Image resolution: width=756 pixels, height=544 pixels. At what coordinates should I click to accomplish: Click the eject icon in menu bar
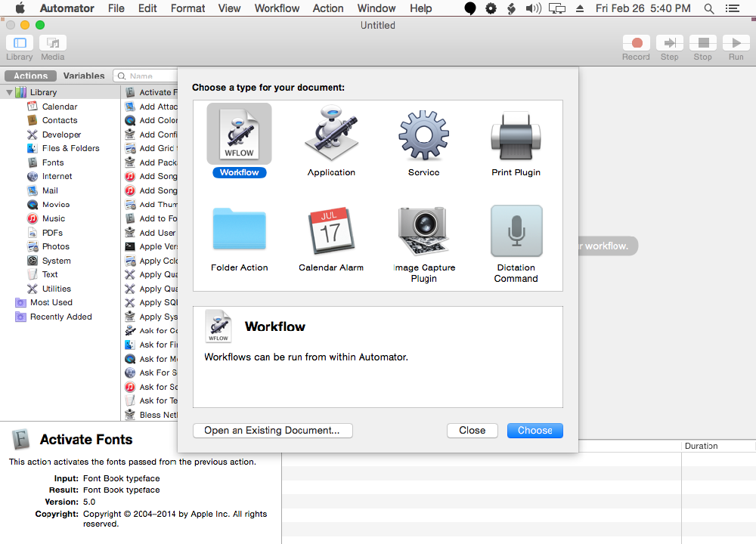[580, 8]
